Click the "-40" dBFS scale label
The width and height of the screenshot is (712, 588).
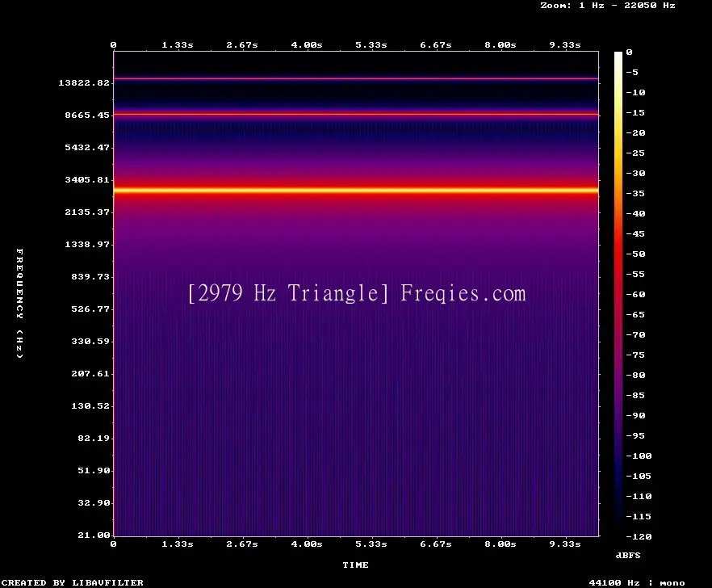635,213
